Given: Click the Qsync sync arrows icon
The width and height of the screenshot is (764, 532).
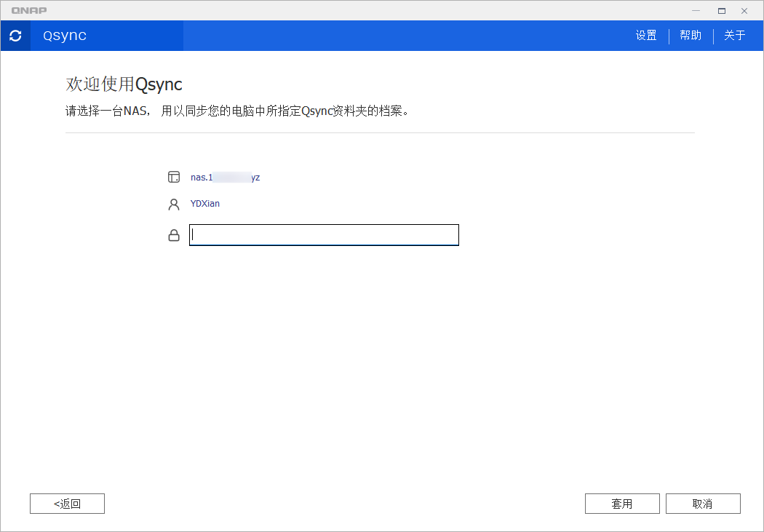Looking at the screenshot, I should pos(15,36).
